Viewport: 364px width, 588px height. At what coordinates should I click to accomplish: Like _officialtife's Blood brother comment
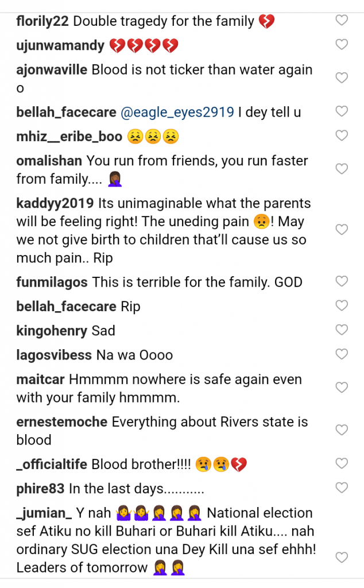(x=342, y=463)
